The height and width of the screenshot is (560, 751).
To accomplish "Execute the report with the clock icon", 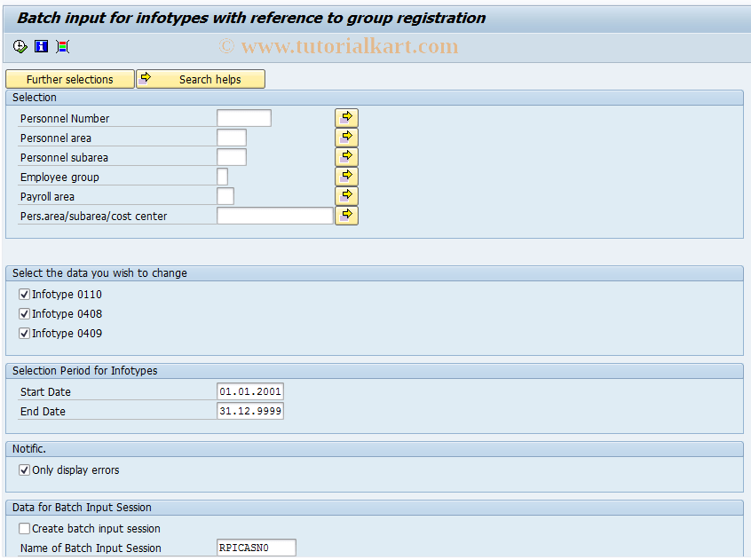I will 19,46.
